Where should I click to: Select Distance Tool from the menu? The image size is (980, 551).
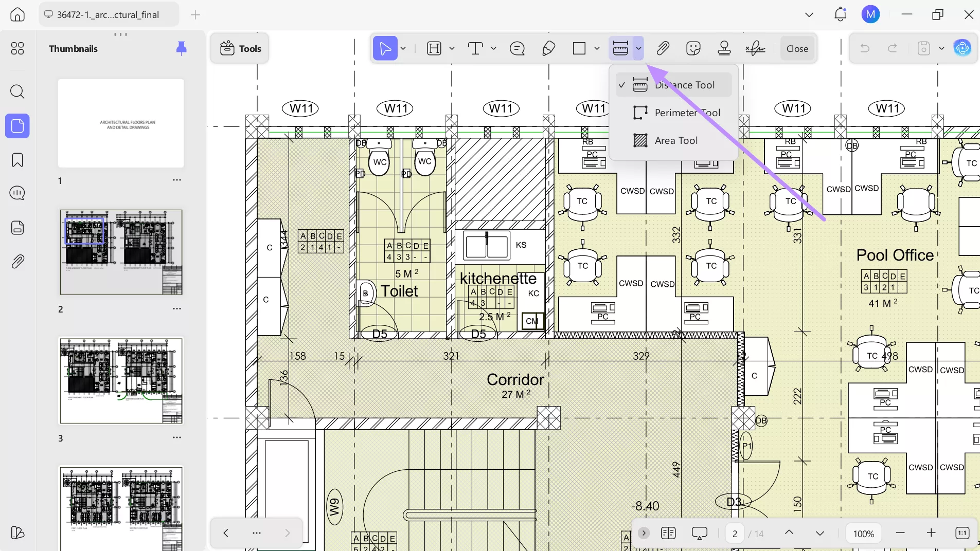674,85
